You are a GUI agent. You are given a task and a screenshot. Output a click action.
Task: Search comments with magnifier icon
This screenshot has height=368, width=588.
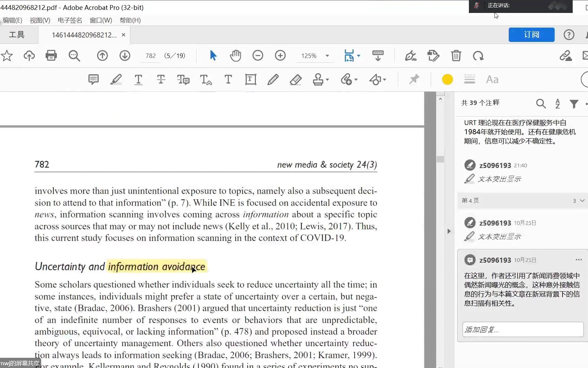tap(541, 103)
